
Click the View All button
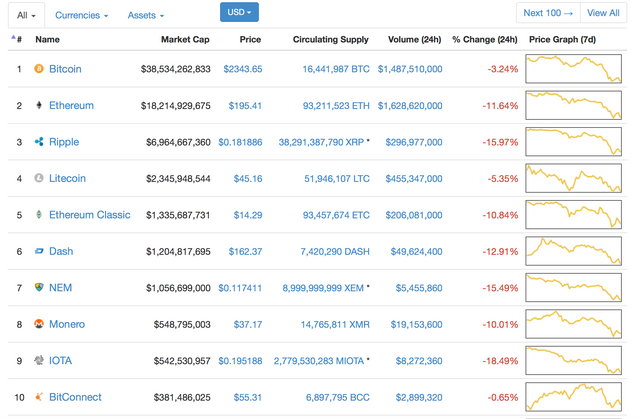click(603, 13)
